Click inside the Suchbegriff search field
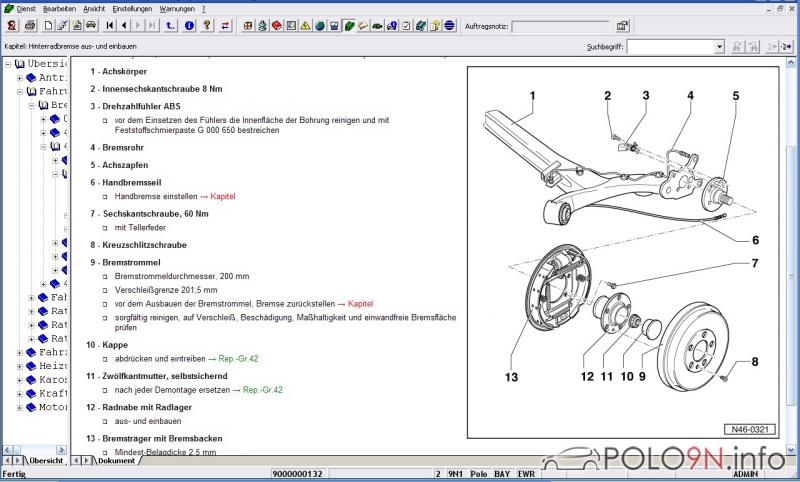The width and height of the screenshot is (800, 482). click(670, 46)
